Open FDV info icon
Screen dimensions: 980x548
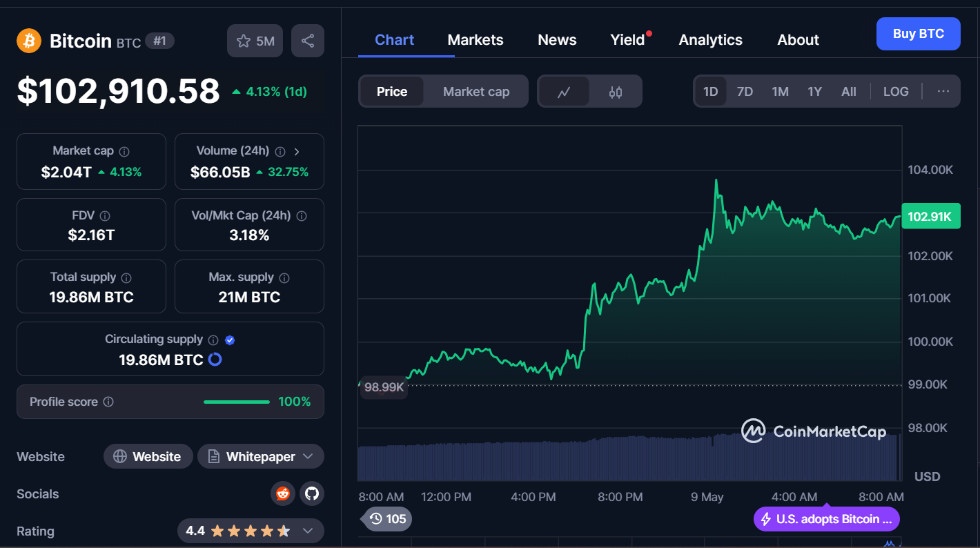(x=105, y=216)
